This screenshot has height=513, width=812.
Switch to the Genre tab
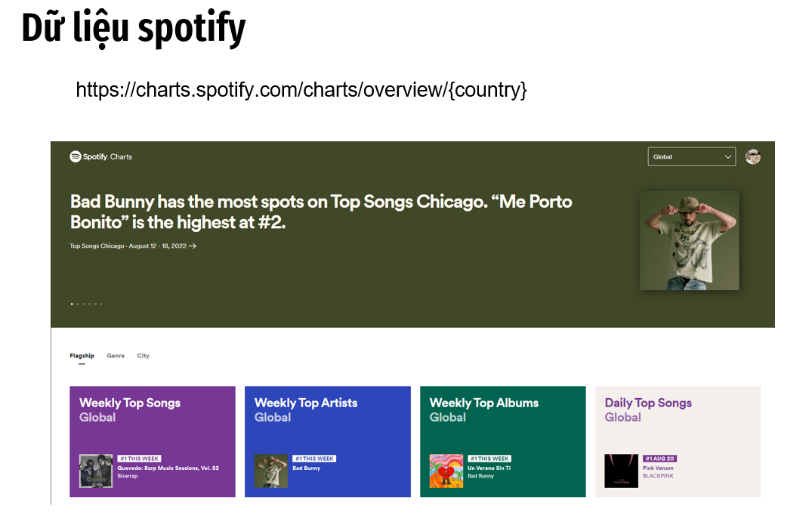click(x=115, y=355)
